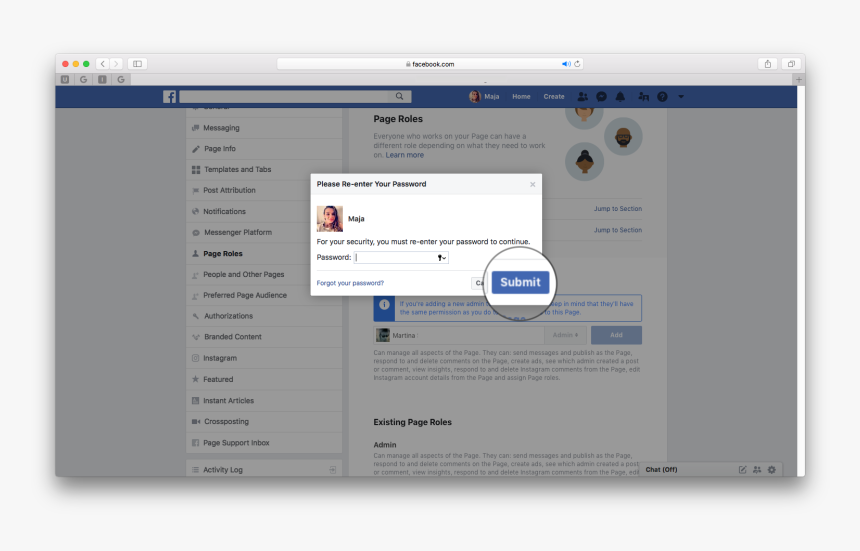Click the Facebook search text field
This screenshot has width=860, height=551.
285,96
